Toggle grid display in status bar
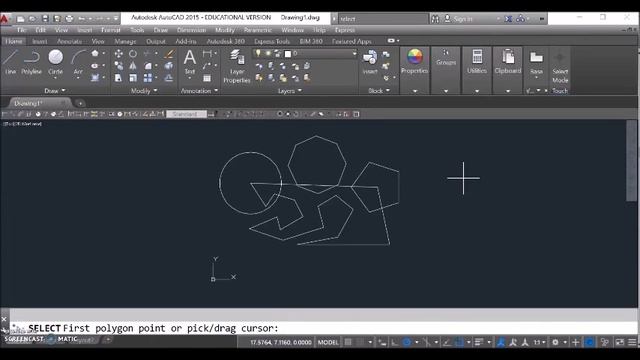 point(348,342)
